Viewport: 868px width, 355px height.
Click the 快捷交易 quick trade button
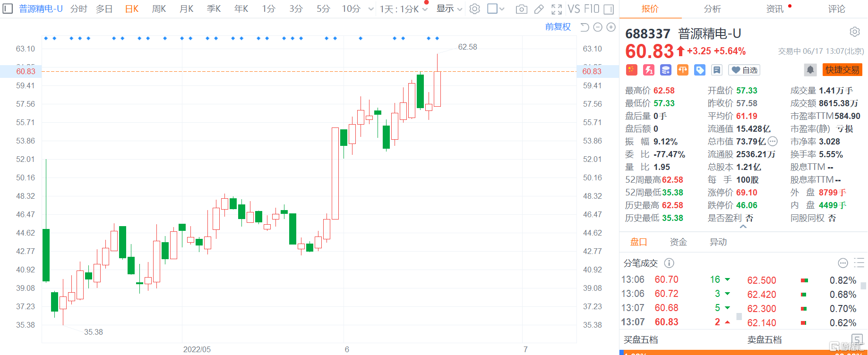point(842,70)
